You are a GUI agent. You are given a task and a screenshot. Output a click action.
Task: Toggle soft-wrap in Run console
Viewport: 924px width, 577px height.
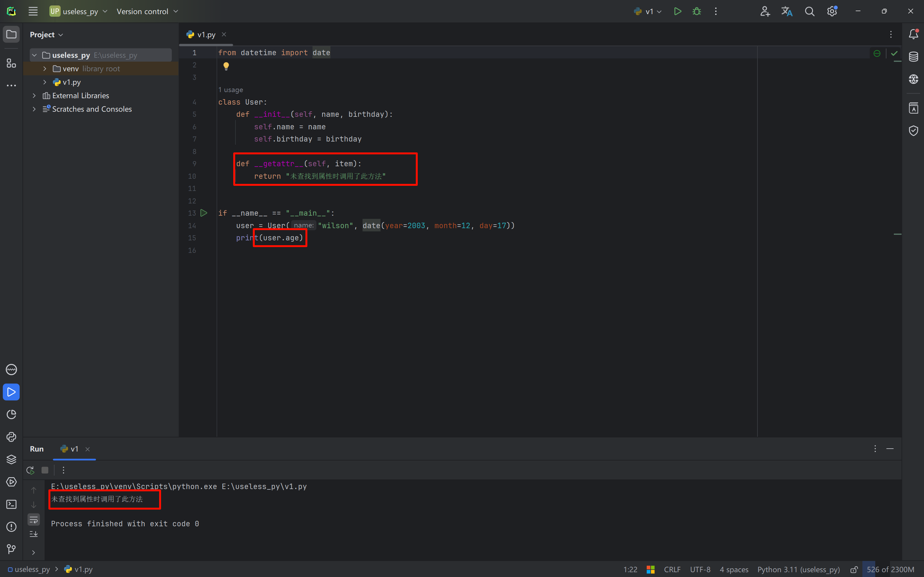[34, 520]
